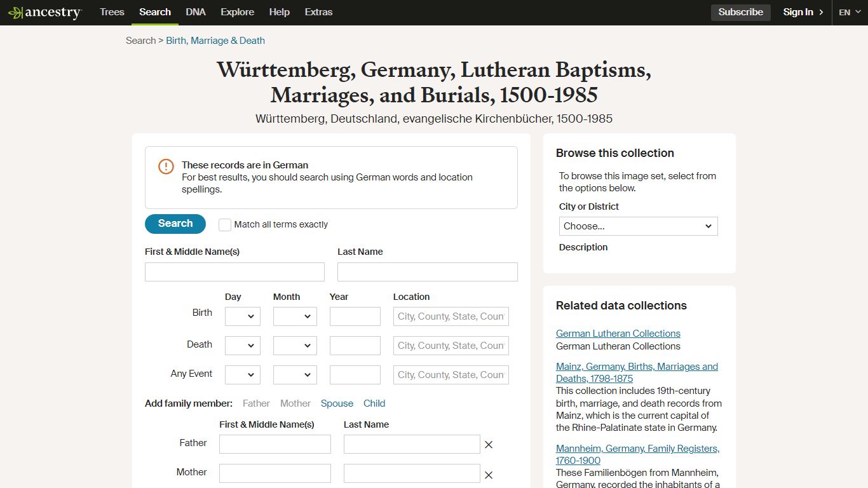
Task: Enable Match all terms exactly checkbox
Action: (225, 225)
